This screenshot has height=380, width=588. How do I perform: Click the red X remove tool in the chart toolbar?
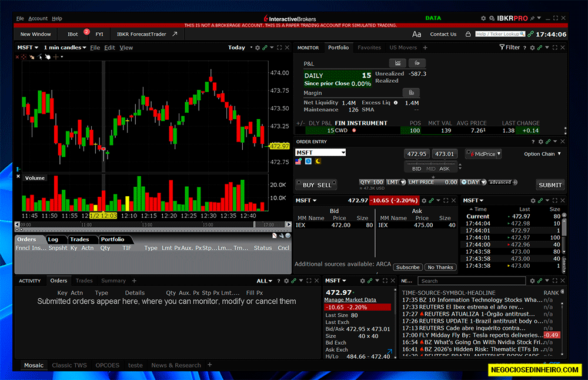[17, 57]
